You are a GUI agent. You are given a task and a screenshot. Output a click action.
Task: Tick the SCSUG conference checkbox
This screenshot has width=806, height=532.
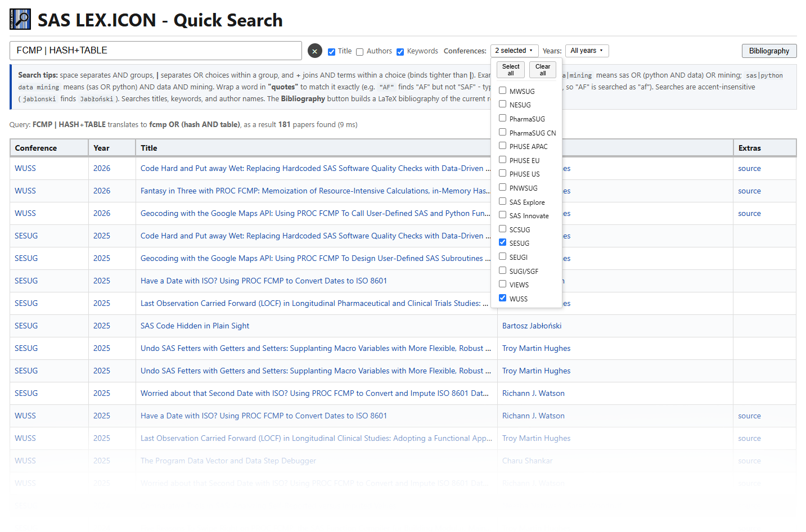503,229
